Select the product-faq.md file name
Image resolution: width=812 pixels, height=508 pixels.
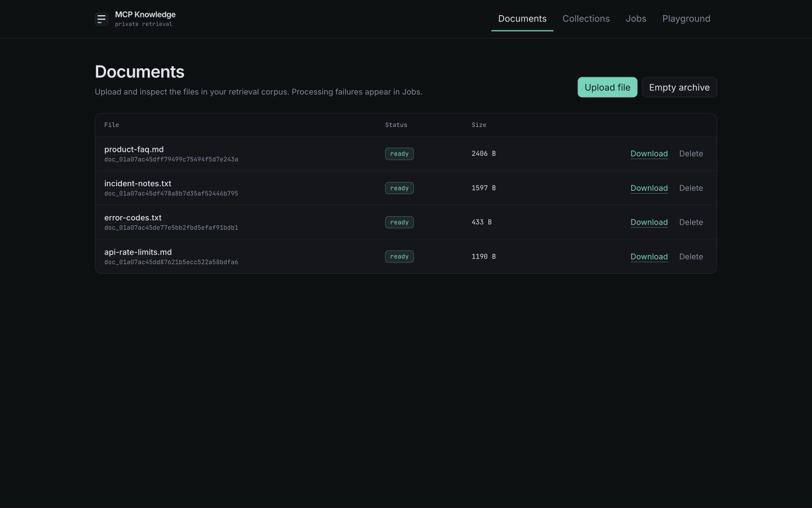pos(134,150)
